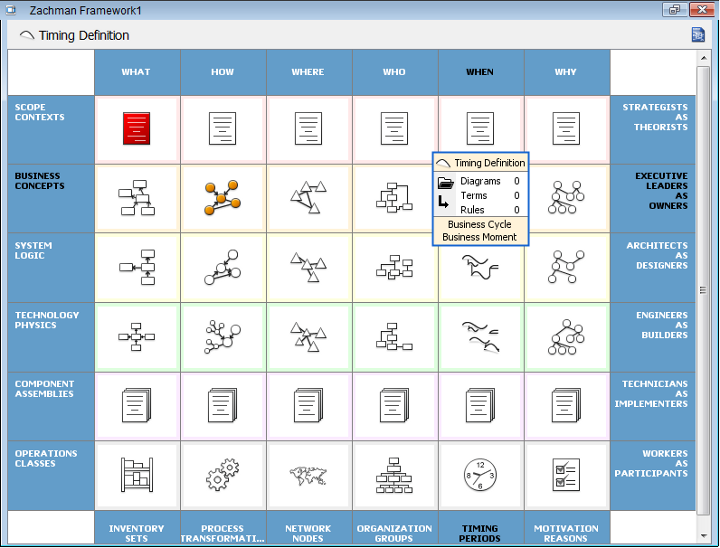Open Operations Classes org chart cell
The height and width of the screenshot is (548, 720).
coord(394,475)
